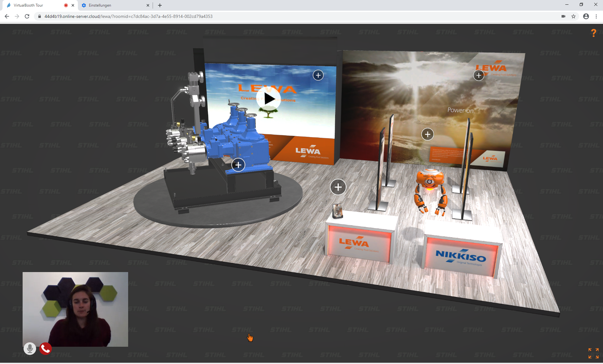Click the plus hotspot near the top-right LEWA logo

pos(479,75)
